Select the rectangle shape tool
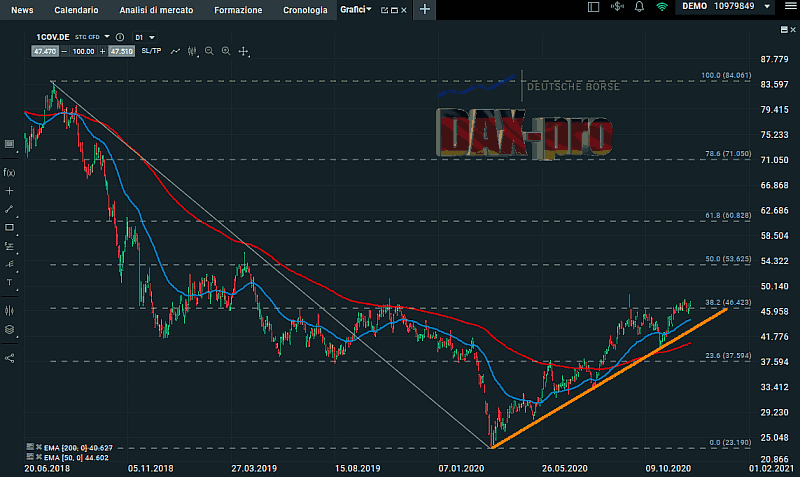Viewport: 800px width, 477px height. (x=10, y=228)
